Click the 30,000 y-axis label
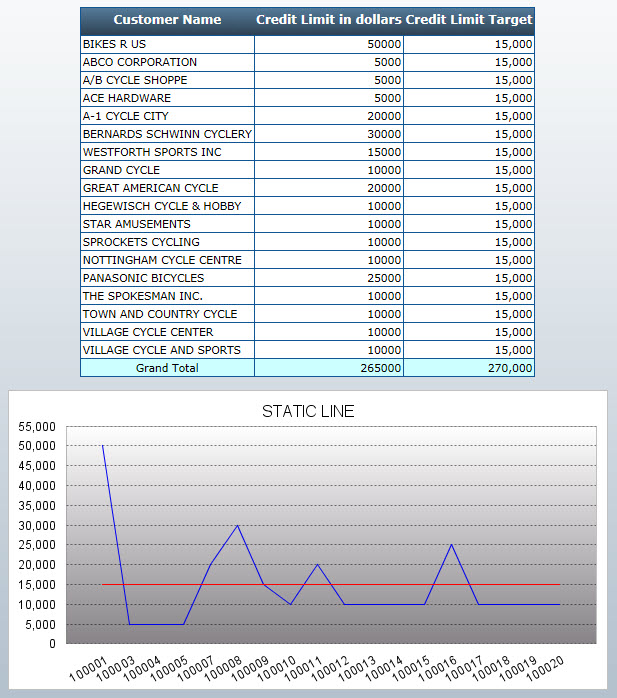Screen dimensions: 617x698 coord(37,526)
